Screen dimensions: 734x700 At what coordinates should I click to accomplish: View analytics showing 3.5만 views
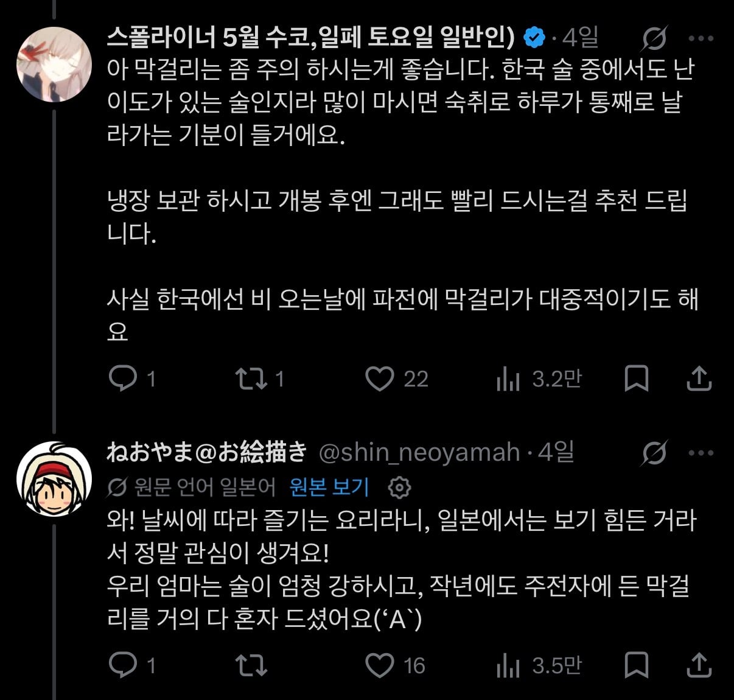click(x=539, y=665)
